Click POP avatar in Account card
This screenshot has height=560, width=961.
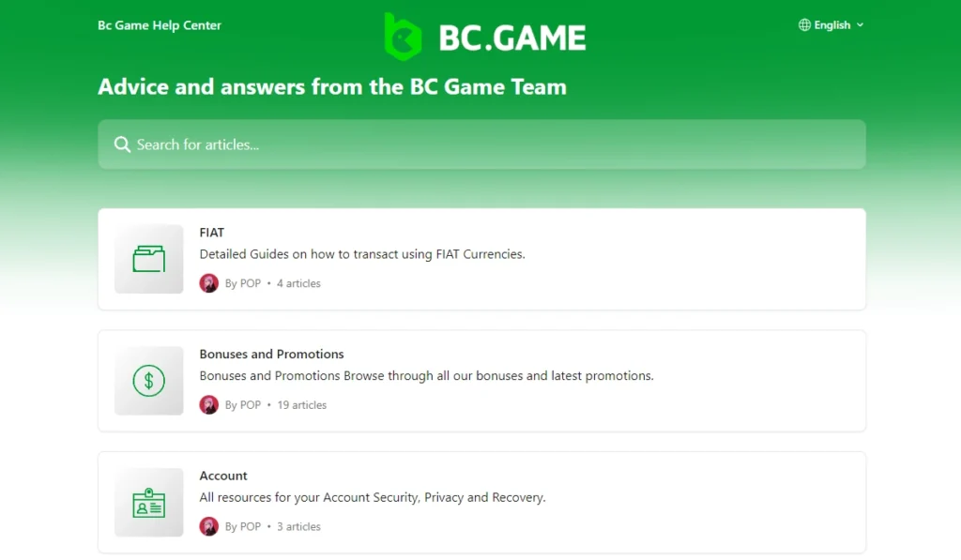tap(209, 527)
